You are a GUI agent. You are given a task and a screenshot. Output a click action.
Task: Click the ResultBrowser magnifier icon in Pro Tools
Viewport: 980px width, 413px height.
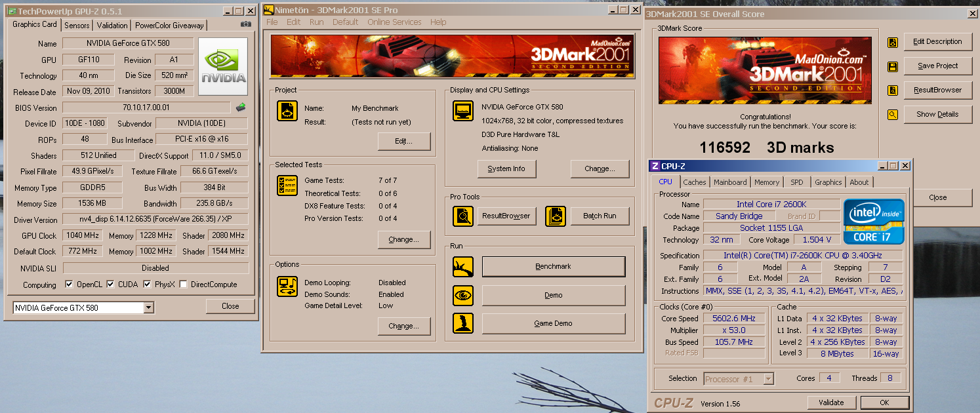463,216
